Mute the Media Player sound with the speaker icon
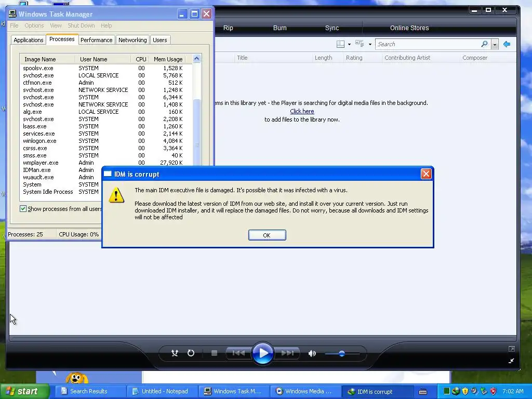 point(312,353)
